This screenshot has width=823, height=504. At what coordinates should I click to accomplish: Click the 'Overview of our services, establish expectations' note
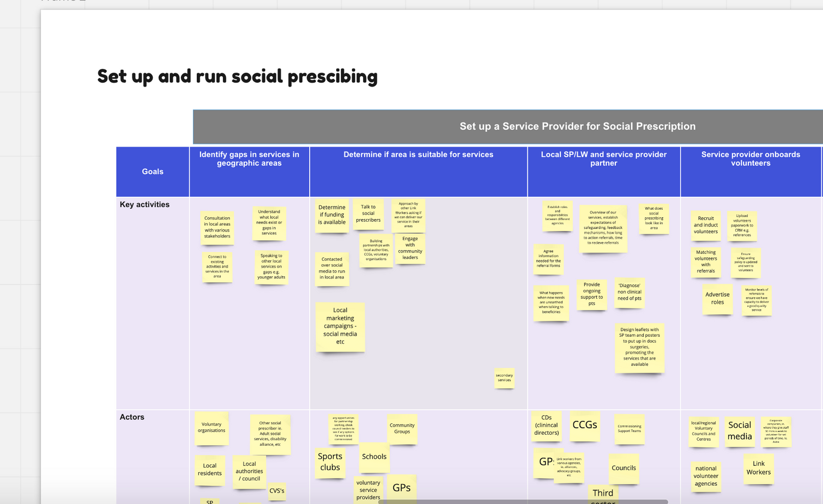pos(603,228)
